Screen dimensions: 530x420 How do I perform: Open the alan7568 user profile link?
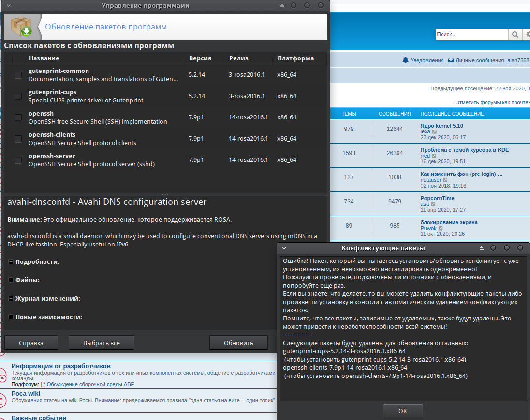(x=518, y=60)
